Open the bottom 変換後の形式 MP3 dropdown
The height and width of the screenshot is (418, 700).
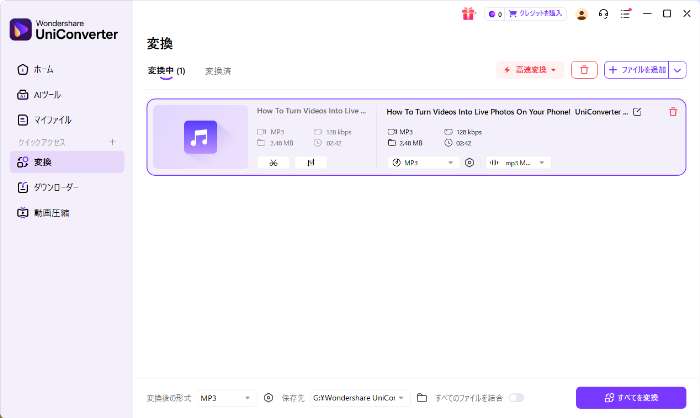pyautogui.click(x=226, y=398)
